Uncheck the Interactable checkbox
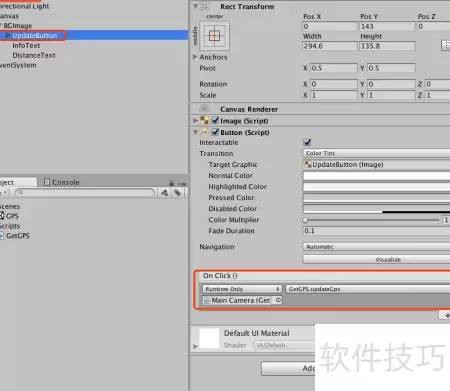Screen dimensions: 450x391 307,142
